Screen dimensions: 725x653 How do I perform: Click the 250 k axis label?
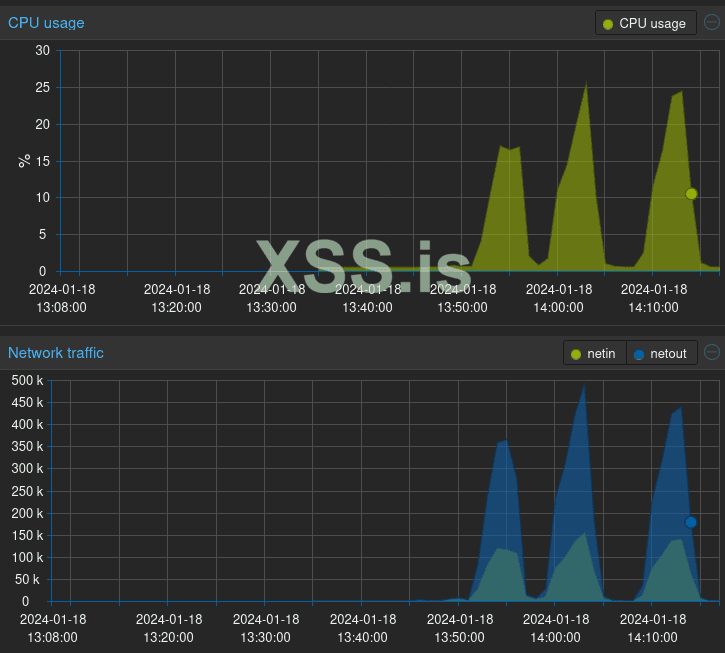(x=27, y=491)
